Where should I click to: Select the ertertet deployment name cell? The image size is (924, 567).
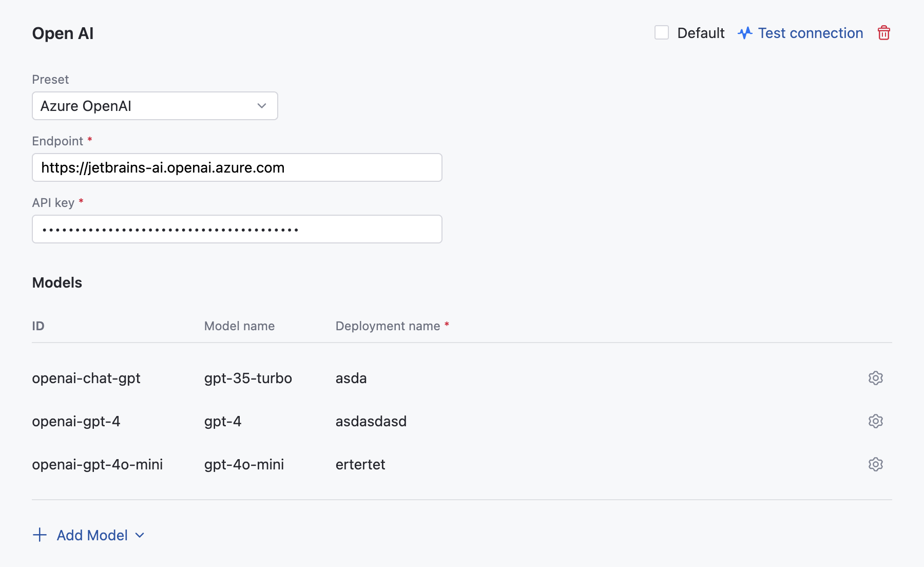point(360,464)
